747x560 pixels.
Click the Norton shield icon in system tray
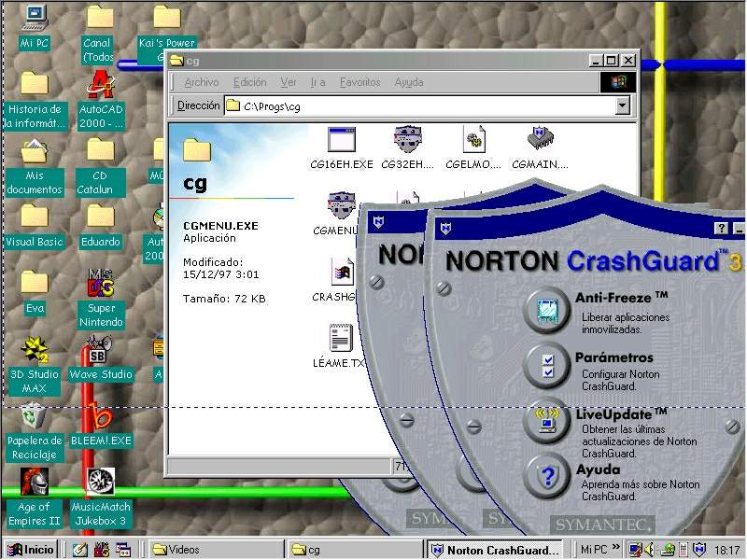point(698,550)
